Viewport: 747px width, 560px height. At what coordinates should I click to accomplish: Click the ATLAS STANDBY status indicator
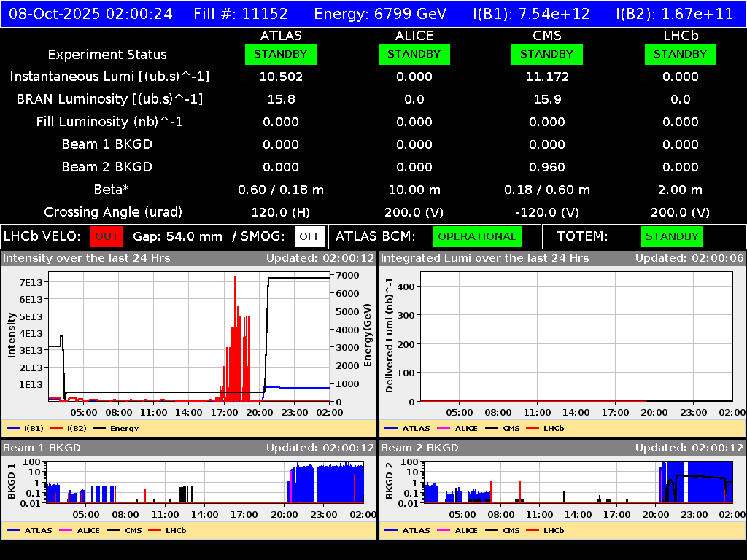(281, 54)
